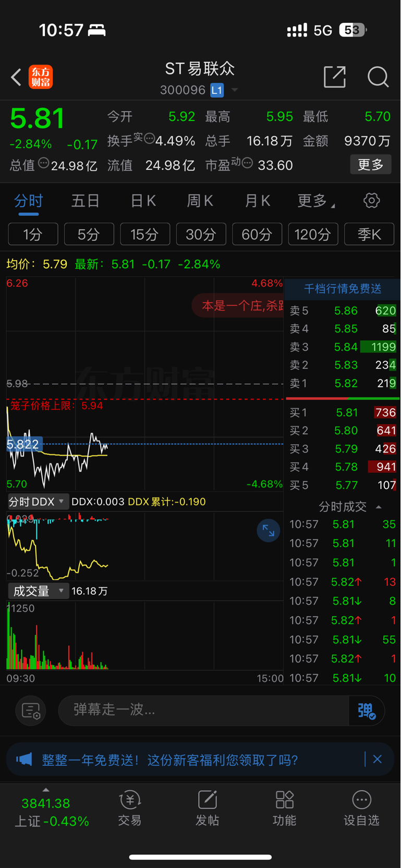Open the chart settings gear icon
401x868 pixels.
click(371, 201)
